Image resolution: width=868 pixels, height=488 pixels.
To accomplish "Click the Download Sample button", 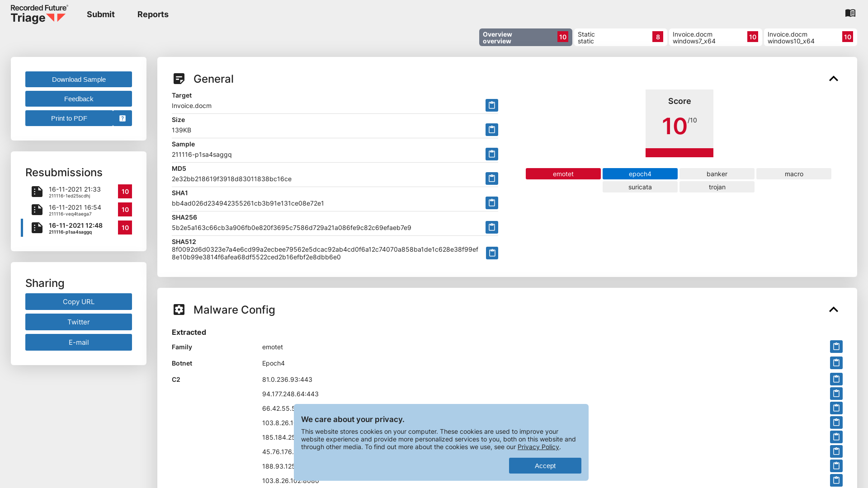I will pyautogui.click(x=79, y=80).
